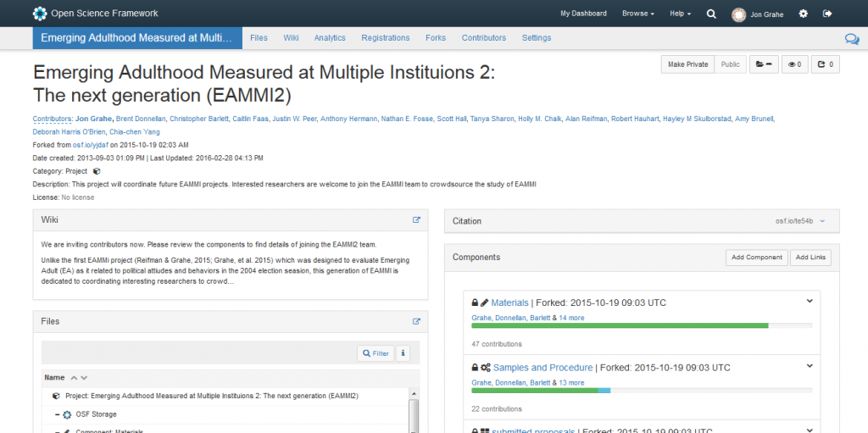This screenshot has width=868, height=433.
Task: Open Wiki panel external link icon
Action: click(416, 219)
